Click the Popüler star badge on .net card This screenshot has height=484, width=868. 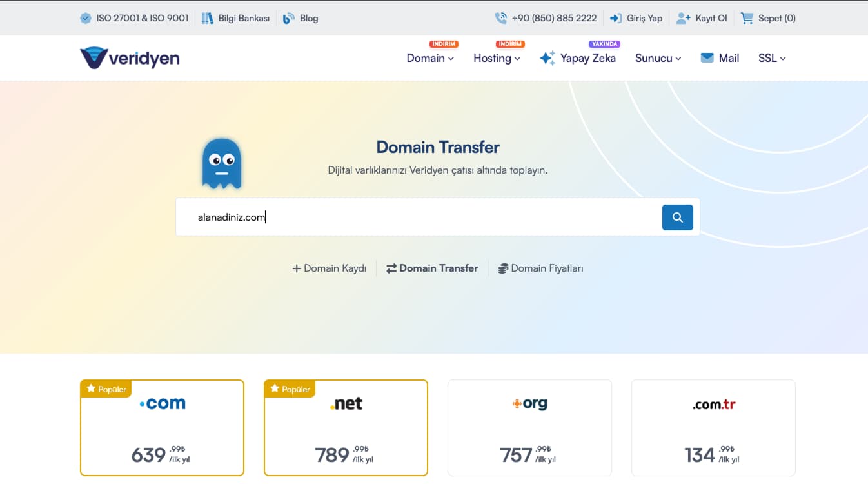tap(290, 388)
